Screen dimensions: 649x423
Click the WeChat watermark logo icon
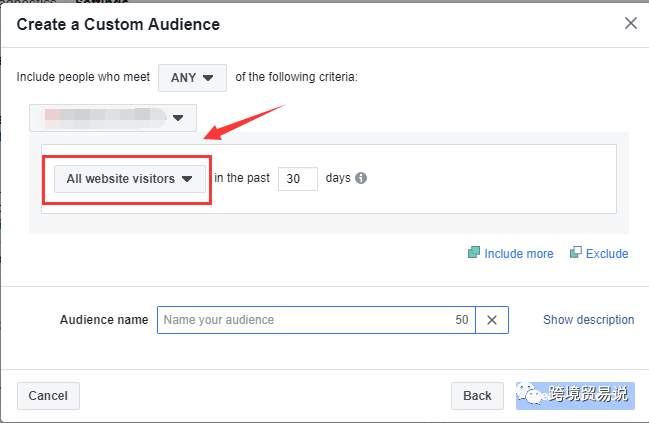[x=532, y=395]
